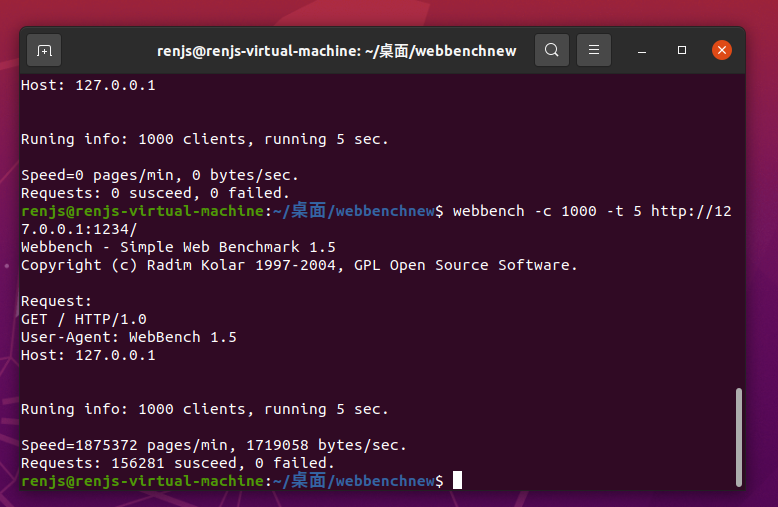This screenshot has height=507, width=778.
Task: Click the text "Speed=1875372 pages/min"
Action: [x=129, y=445]
